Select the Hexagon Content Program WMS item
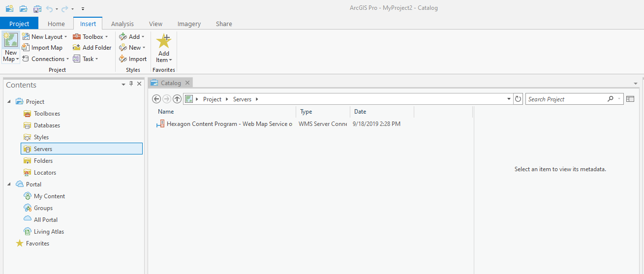This screenshot has height=274, width=644. click(229, 124)
